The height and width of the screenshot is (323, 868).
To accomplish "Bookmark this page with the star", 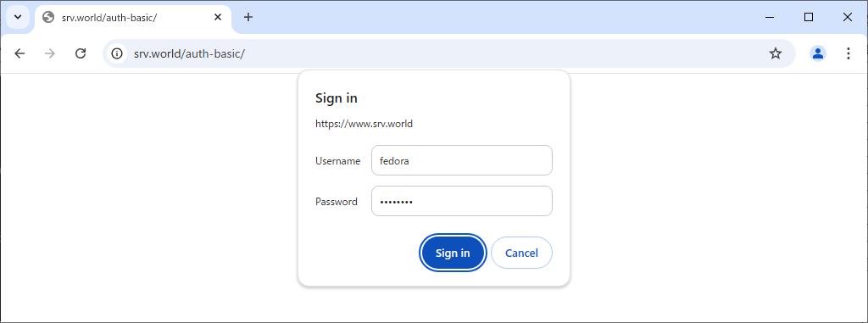I will coord(776,53).
